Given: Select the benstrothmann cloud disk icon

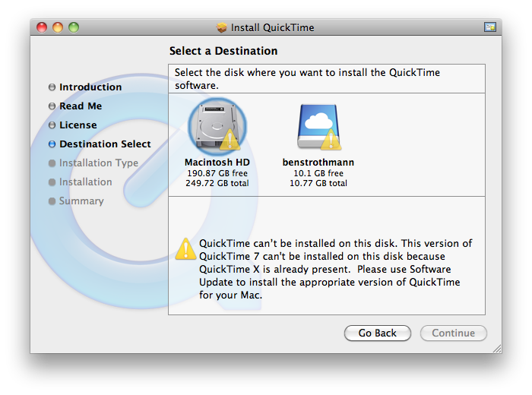Looking at the screenshot, I should (x=318, y=127).
